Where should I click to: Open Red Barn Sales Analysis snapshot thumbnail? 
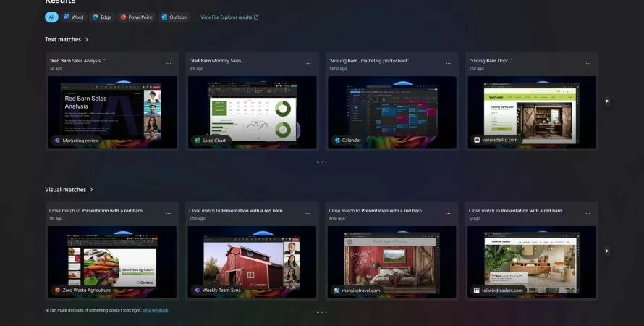pyautogui.click(x=113, y=112)
